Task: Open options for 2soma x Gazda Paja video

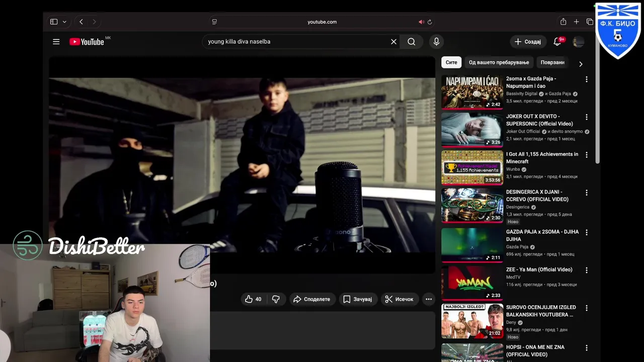Action: point(586,79)
